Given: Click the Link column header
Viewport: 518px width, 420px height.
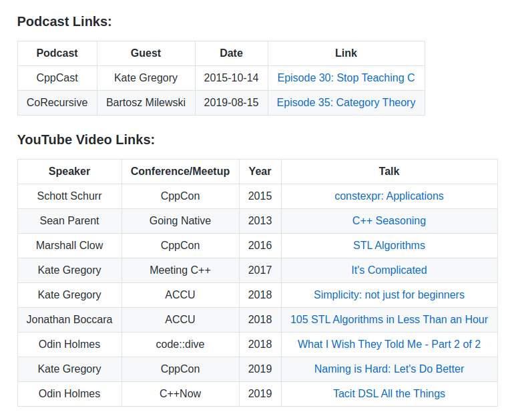Looking at the screenshot, I should 346,53.
